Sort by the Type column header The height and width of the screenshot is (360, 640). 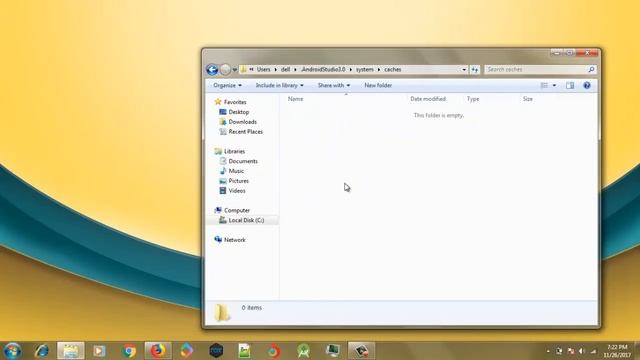(x=473, y=99)
